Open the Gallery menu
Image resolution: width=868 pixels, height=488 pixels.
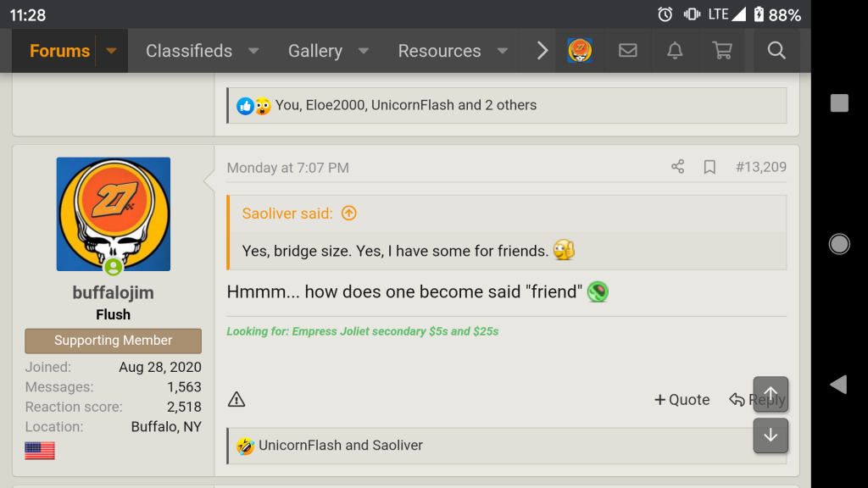pyautogui.click(x=315, y=51)
